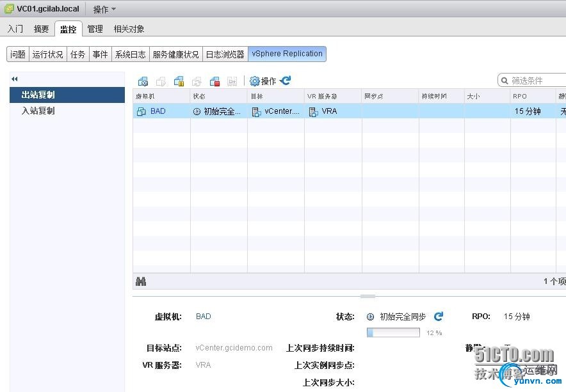Sort by the 同步点 column header
Screen dimensions: 566x392
click(x=391, y=97)
